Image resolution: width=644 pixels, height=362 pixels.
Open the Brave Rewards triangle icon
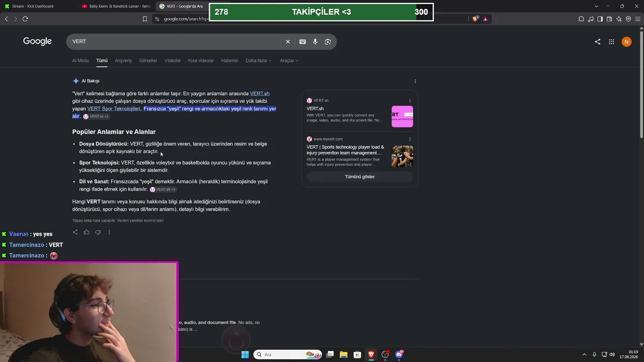(x=486, y=19)
